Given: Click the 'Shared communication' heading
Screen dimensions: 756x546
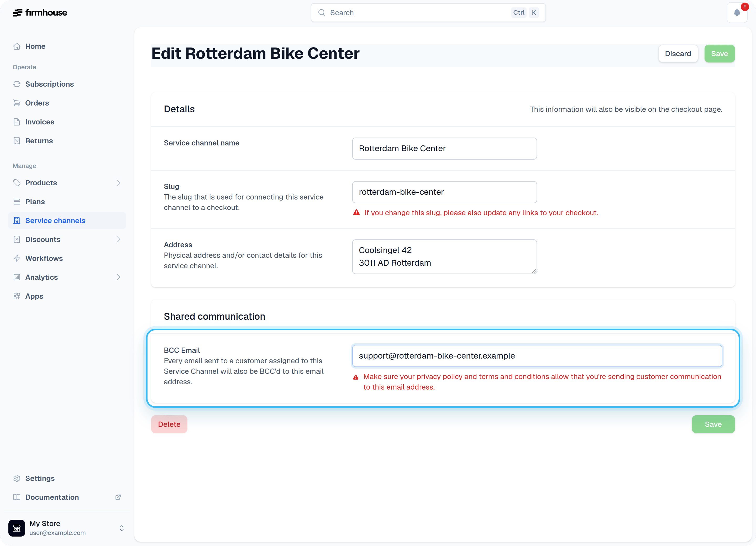Looking at the screenshot, I should (214, 316).
